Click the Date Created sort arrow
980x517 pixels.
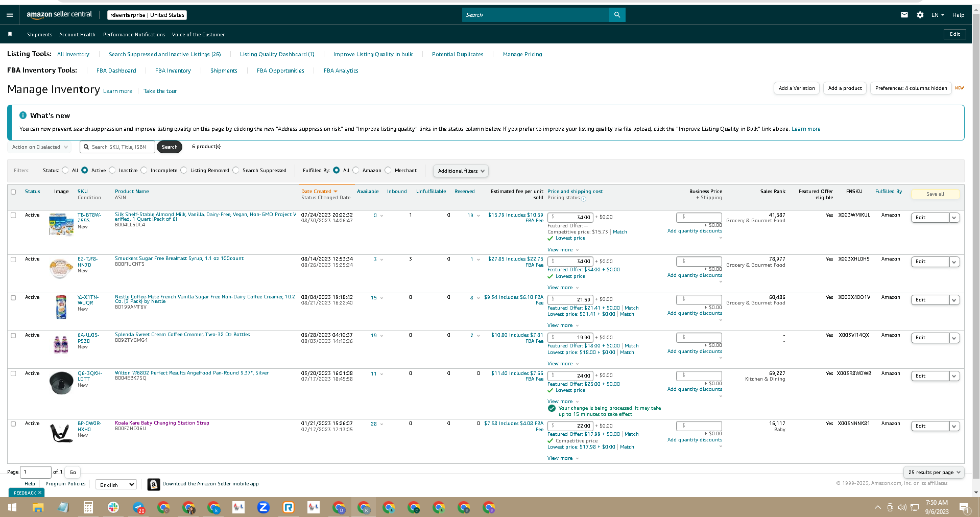(336, 192)
